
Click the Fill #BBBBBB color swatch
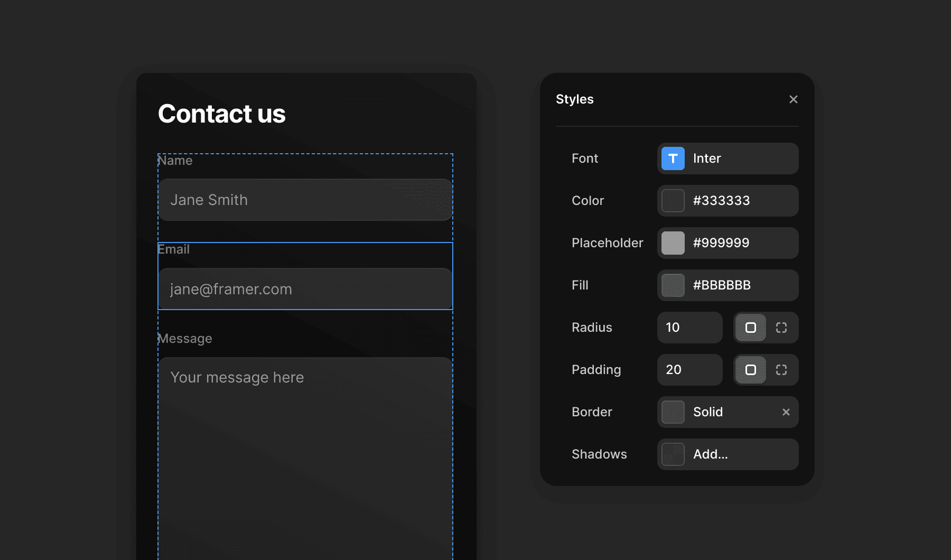(x=673, y=285)
